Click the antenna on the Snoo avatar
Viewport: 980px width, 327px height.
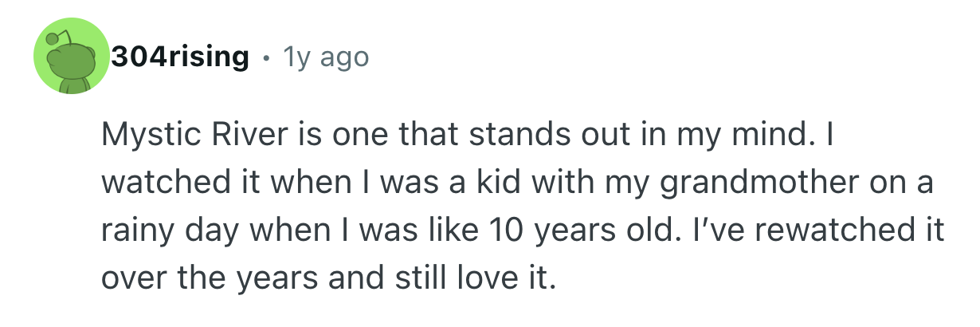[x=54, y=39]
